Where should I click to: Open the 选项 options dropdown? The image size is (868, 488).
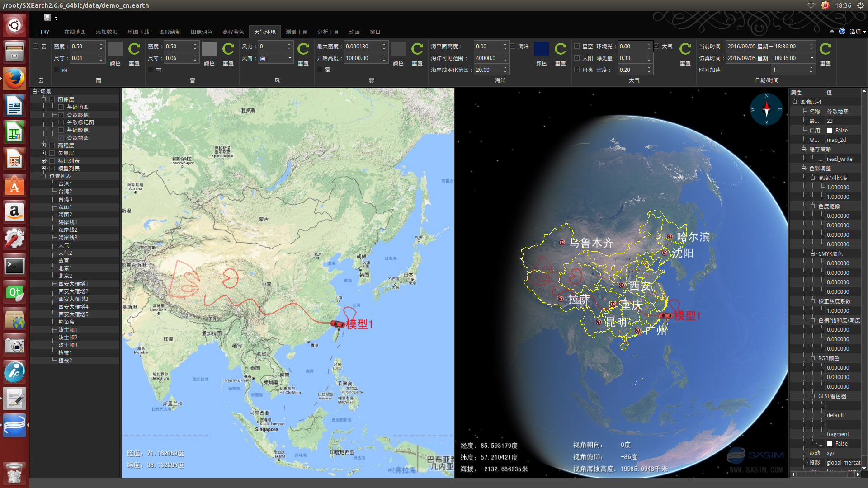click(858, 32)
